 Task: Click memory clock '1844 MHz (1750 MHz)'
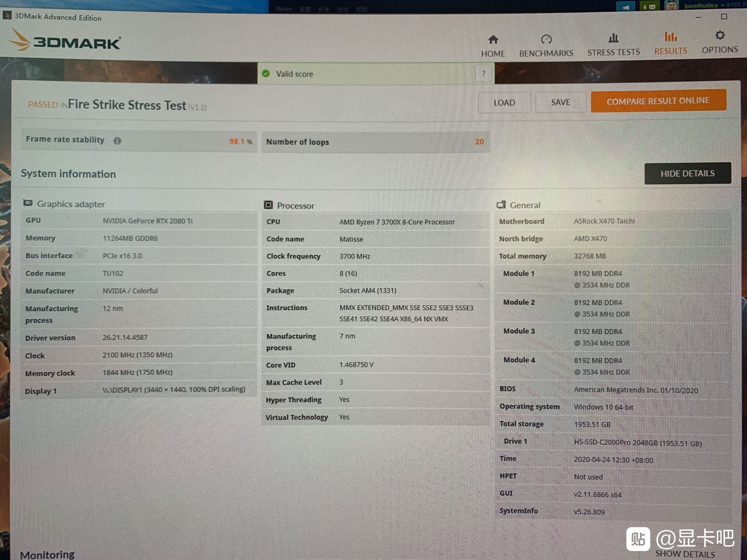pyautogui.click(x=137, y=372)
